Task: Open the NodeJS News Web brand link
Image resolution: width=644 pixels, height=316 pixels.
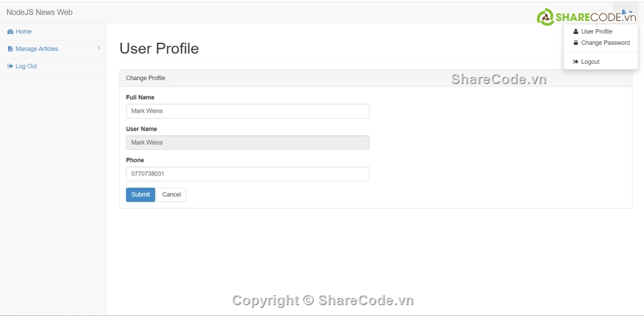Action: (39, 12)
